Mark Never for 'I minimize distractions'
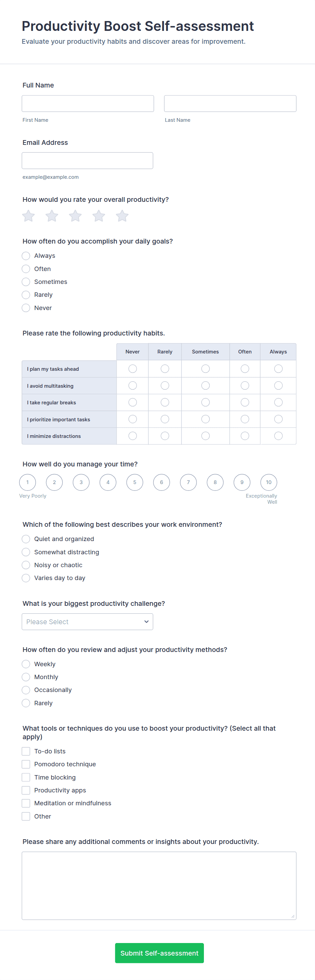 (133, 436)
